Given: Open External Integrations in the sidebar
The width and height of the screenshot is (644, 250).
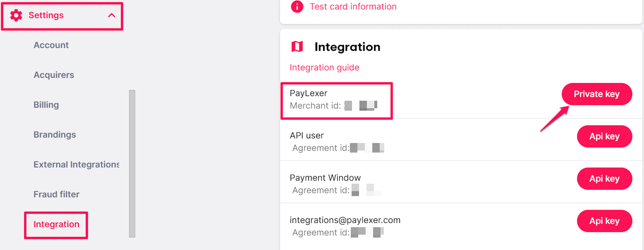Looking at the screenshot, I should point(76,164).
